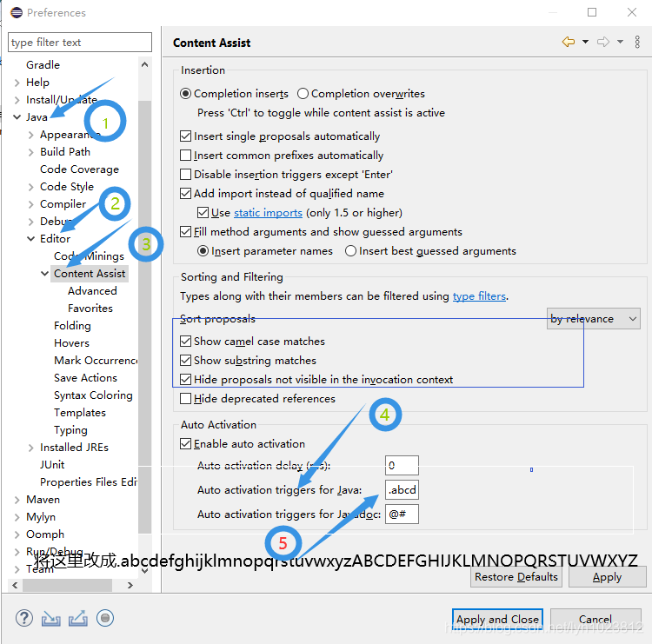This screenshot has width=652, height=644.
Task: Select Insert parameter names radio button
Action: tap(203, 251)
